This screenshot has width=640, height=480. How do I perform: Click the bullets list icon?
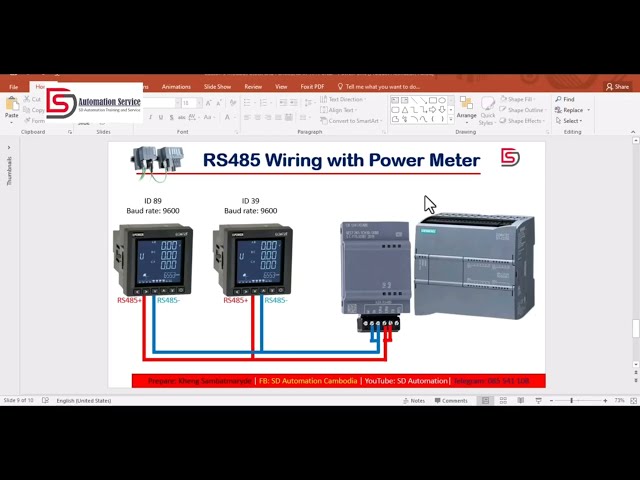pos(249,103)
